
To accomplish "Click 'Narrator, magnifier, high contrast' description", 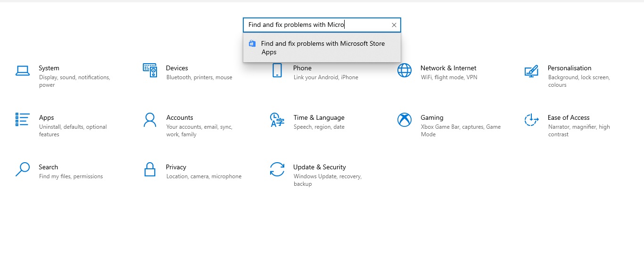I will coord(579,131).
